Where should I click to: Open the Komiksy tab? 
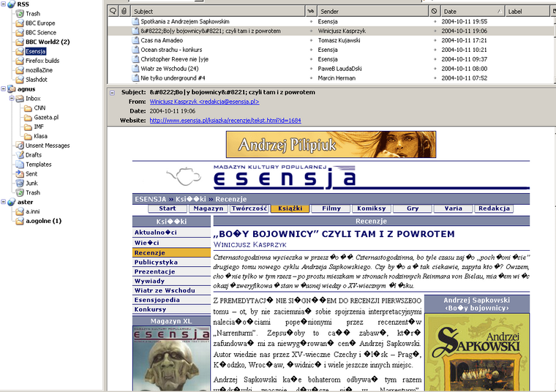(x=371, y=208)
